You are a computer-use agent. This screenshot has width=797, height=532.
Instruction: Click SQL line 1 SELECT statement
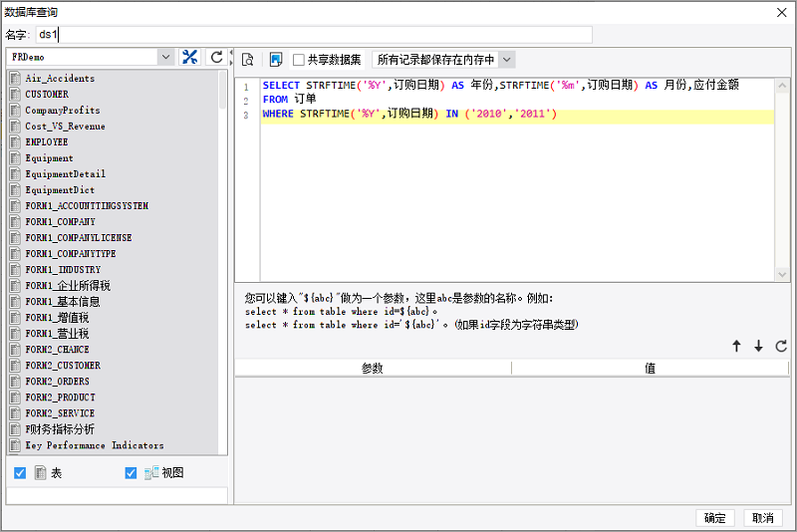[501, 85]
